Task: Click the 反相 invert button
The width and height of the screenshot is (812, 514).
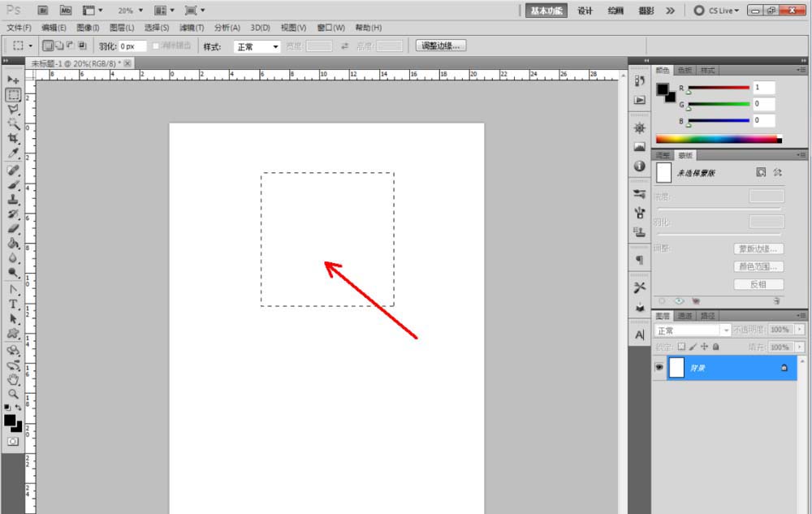Action: [758, 284]
